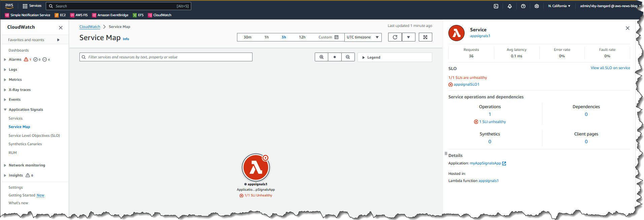
Task: Open the Lambda function appsignals1 link
Action: coord(488,181)
